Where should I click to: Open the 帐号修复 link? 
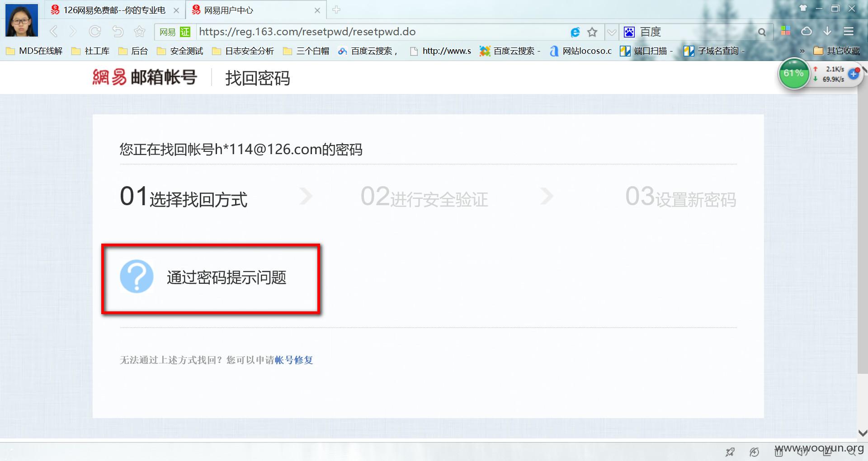(x=294, y=360)
